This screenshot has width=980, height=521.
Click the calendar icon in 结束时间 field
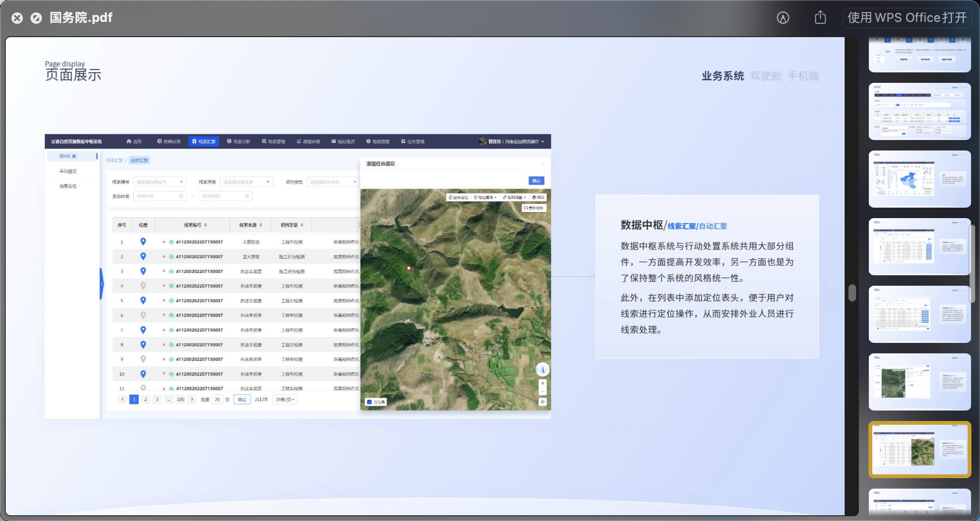(247, 196)
